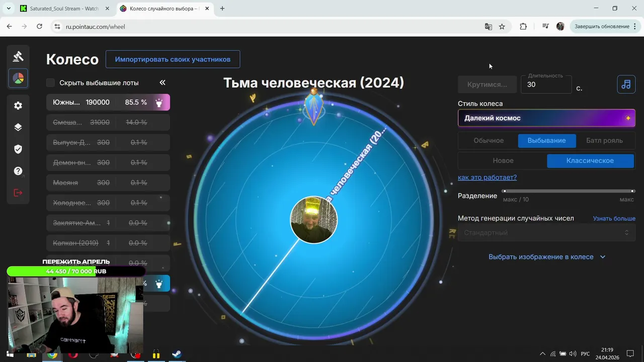Switch the РУС input language
Screen dimensions: 644x362
585,354
